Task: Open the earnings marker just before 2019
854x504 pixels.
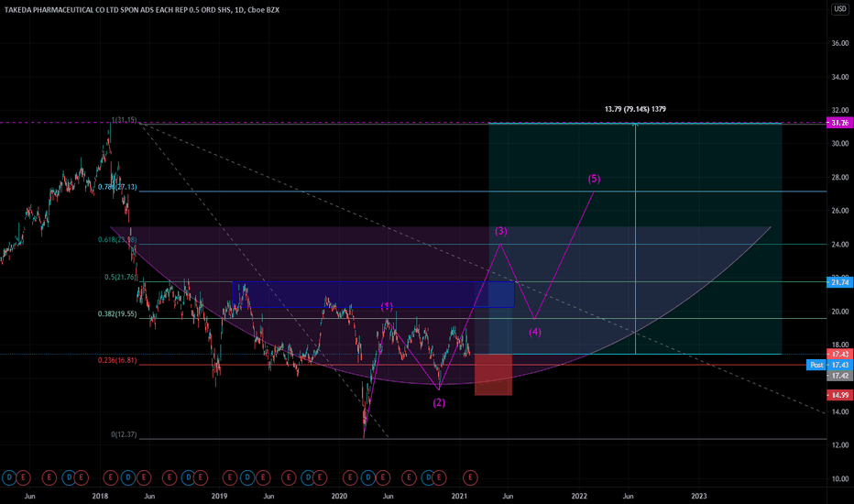Action: 201,477
